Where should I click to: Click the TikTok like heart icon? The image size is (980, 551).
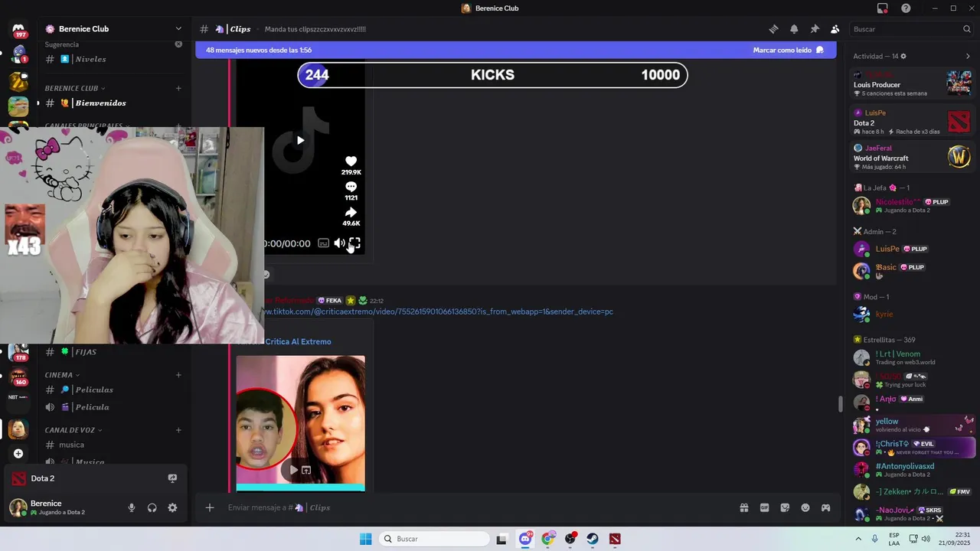[x=351, y=161]
